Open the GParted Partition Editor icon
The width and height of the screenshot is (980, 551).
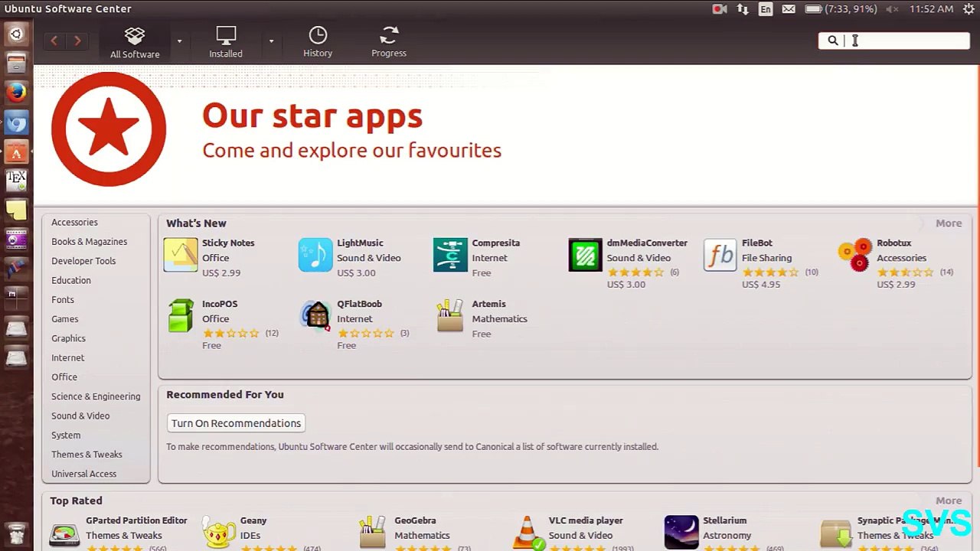coord(64,534)
